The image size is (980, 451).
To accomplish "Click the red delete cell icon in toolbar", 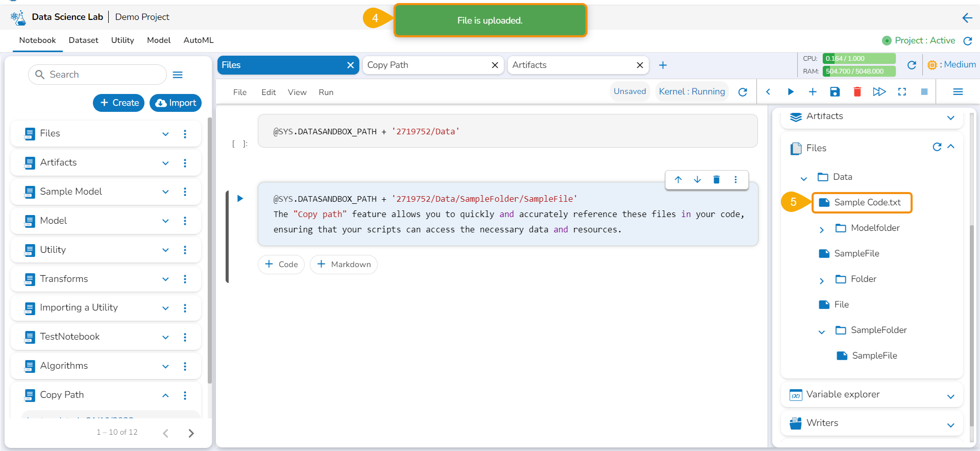I will [857, 92].
